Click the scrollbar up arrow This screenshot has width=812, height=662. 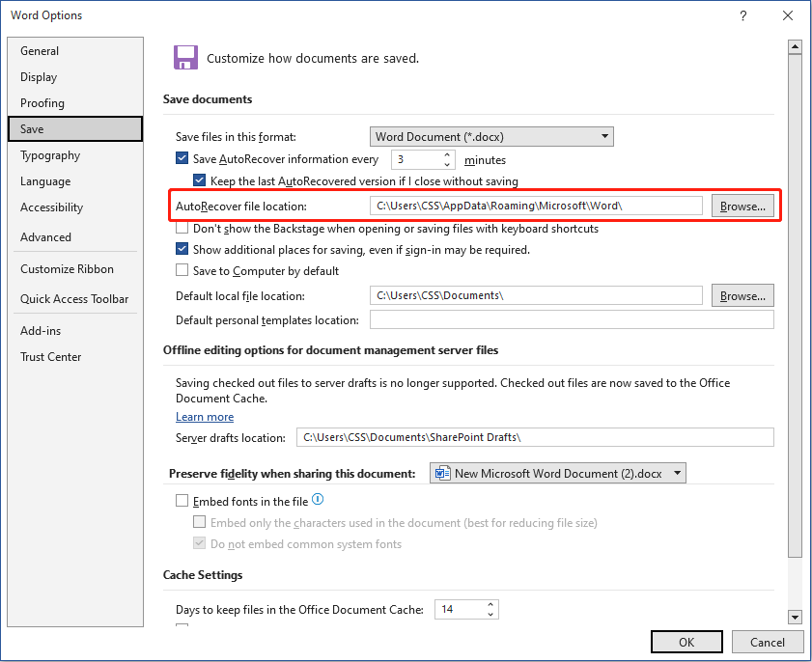(795, 46)
